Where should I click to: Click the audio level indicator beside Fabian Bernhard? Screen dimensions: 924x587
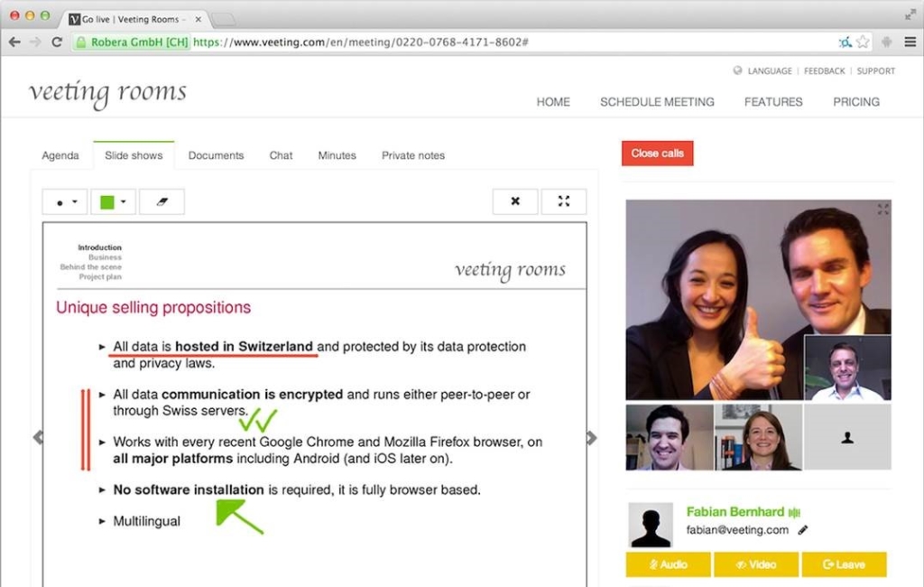[x=794, y=513]
